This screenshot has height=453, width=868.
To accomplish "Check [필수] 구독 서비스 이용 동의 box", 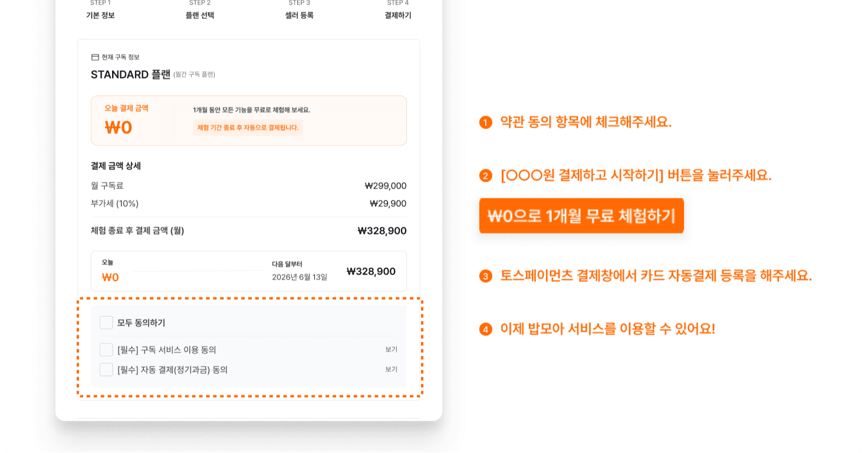I will tap(106, 350).
